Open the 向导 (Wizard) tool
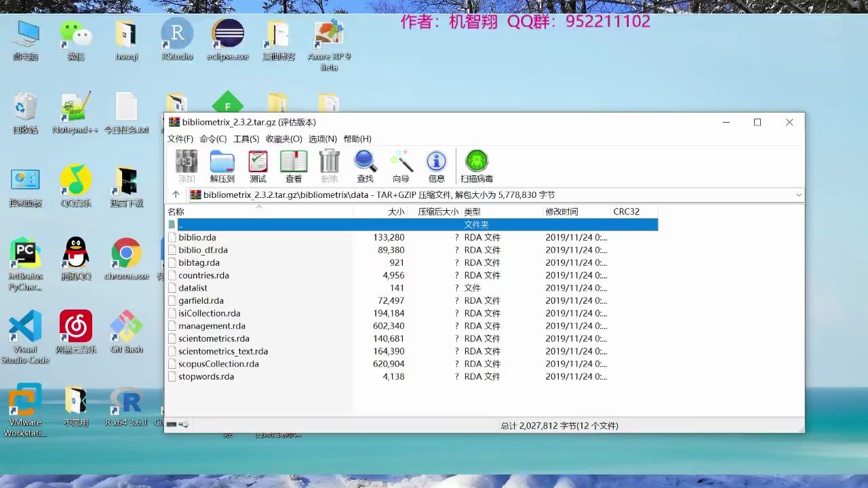Viewport: 868px width, 488px height. (x=401, y=165)
